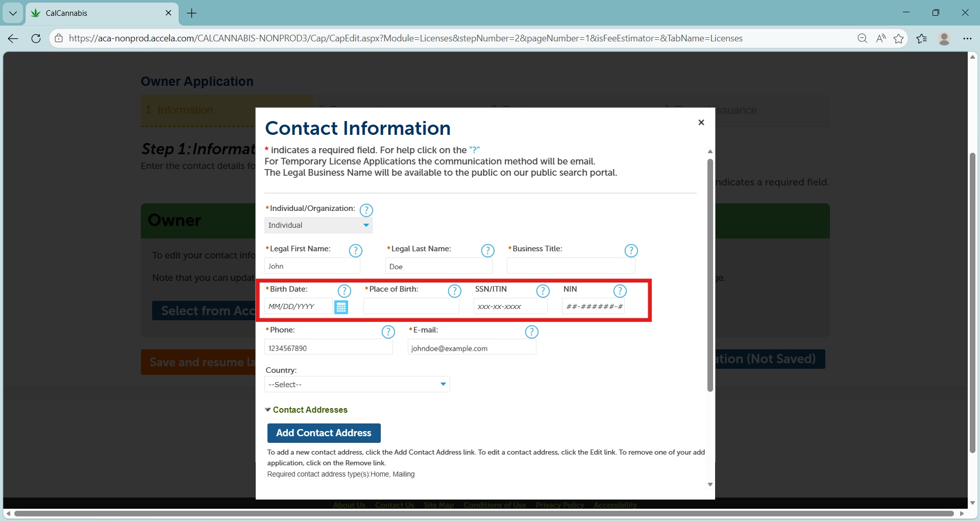
Task: Reload the current page
Action: [36, 38]
